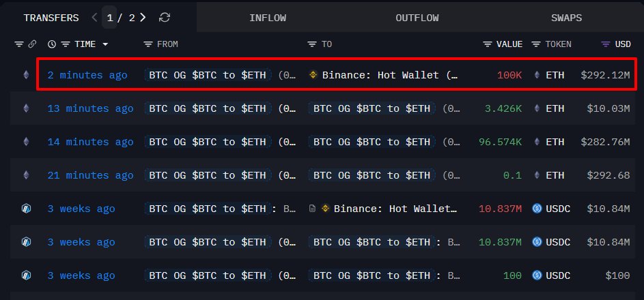The image size is (644, 300).
Task: Refresh the transfers list
Action: pos(165,18)
